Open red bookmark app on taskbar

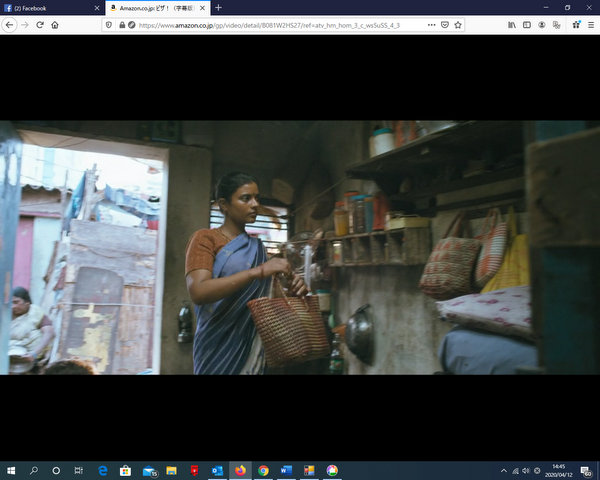pos(194,470)
